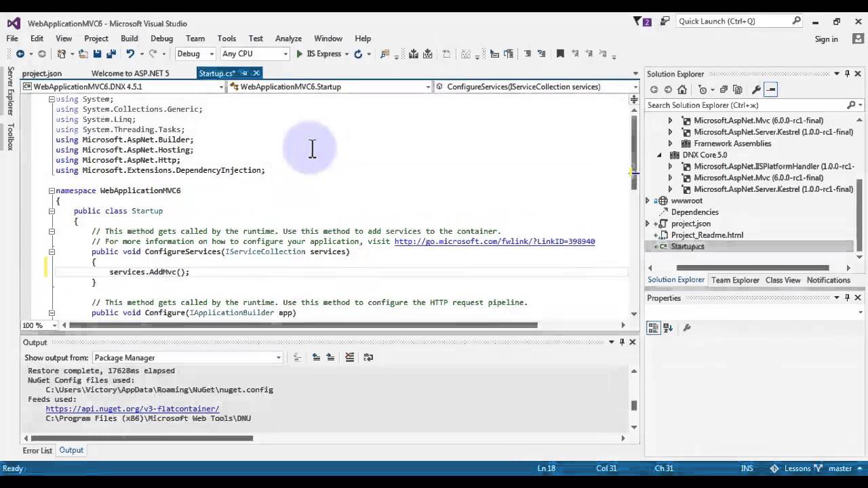Select Project_Readme.html in Solution Explorer
The image size is (868, 488).
pyautogui.click(x=707, y=235)
